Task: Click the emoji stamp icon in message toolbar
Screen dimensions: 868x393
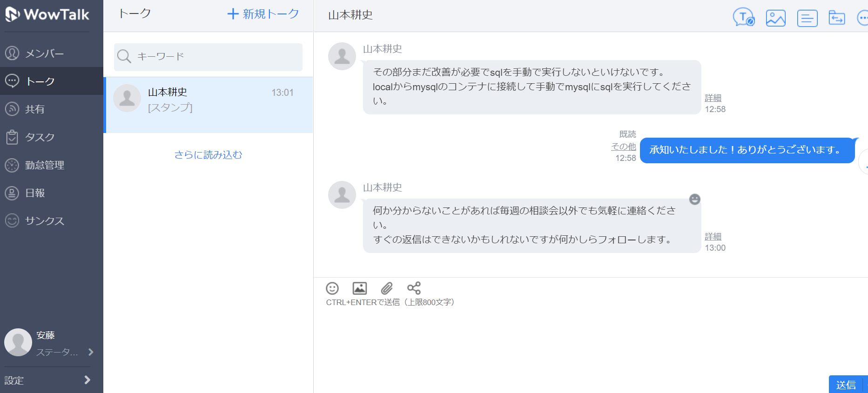Action: (332, 288)
